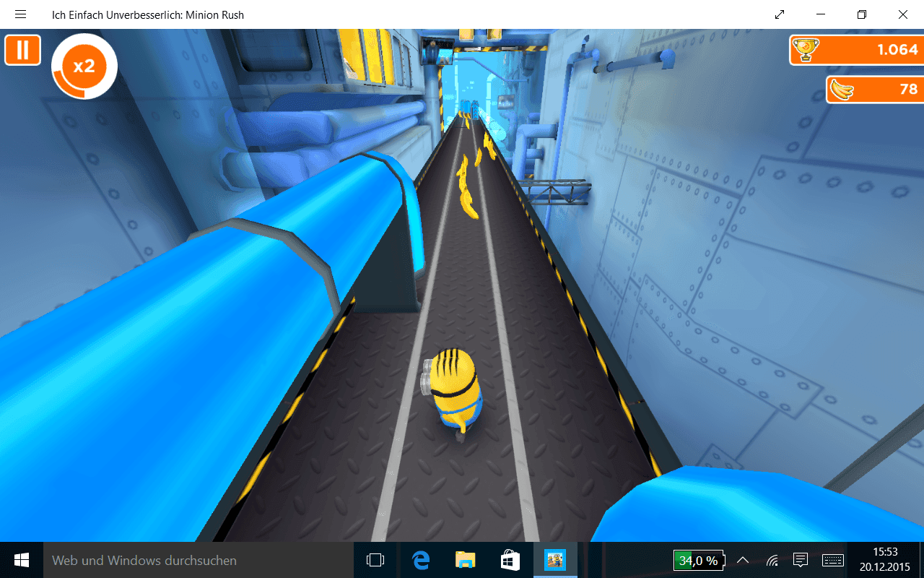The height and width of the screenshot is (578, 924).
Task: Open the Action Center notifications icon
Action: 800,560
